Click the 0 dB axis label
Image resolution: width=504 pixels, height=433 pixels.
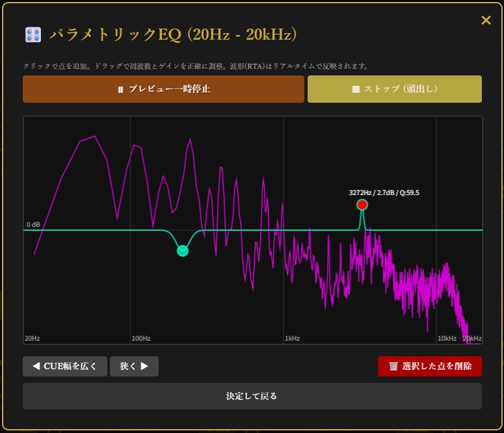pyautogui.click(x=33, y=224)
